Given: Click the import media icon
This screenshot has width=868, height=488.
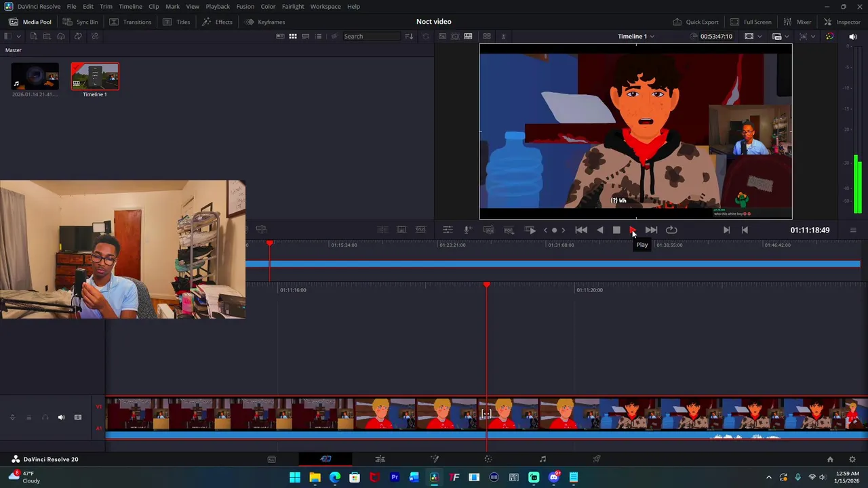Looking at the screenshot, I should pos(33,36).
